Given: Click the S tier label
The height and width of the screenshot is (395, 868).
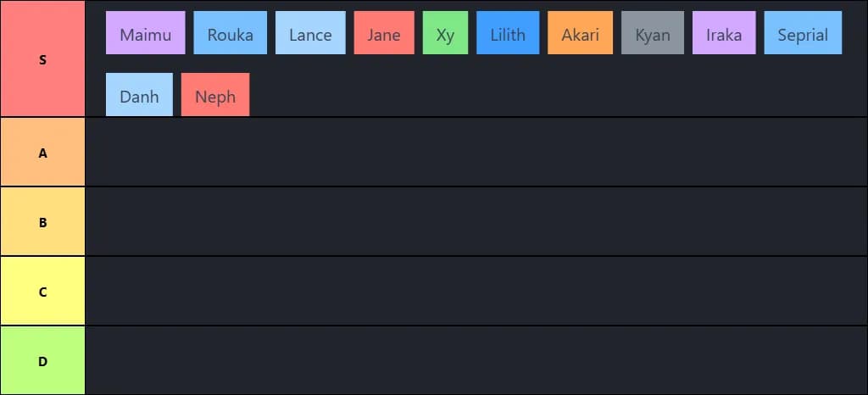Looking at the screenshot, I should [42, 59].
